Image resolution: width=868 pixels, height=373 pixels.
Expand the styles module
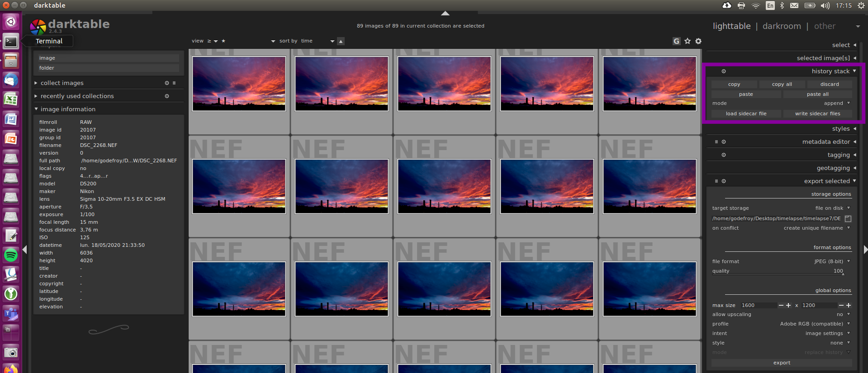click(844, 129)
